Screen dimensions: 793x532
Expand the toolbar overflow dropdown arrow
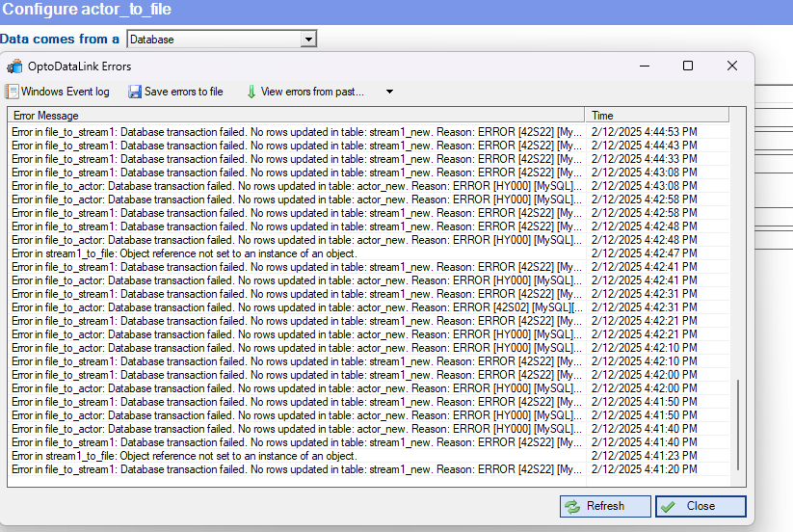(389, 92)
